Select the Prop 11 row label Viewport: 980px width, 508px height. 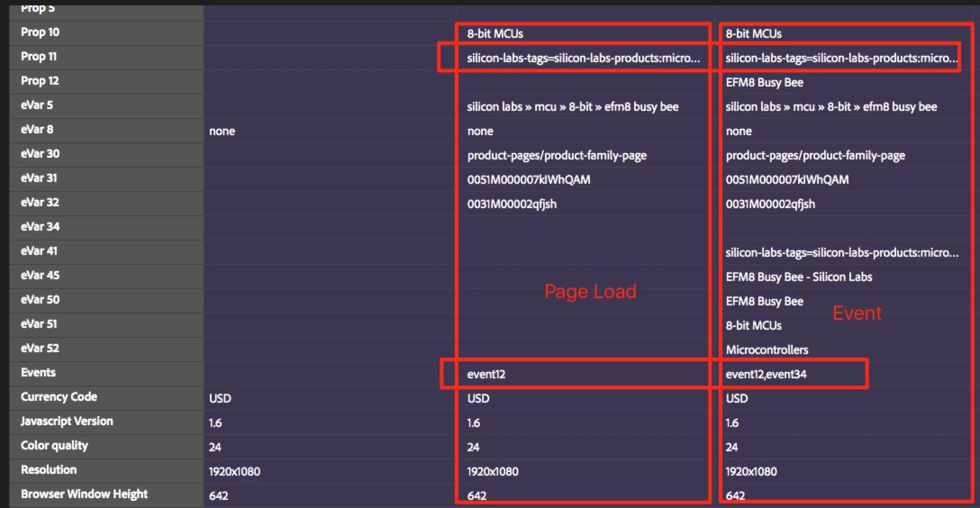[x=39, y=57]
